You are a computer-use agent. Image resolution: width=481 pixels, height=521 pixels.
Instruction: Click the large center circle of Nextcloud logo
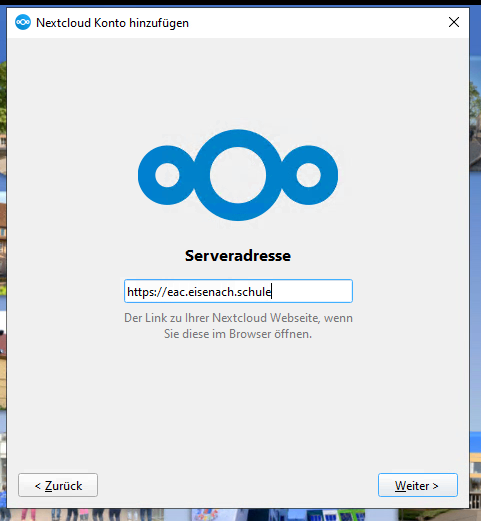238,175
